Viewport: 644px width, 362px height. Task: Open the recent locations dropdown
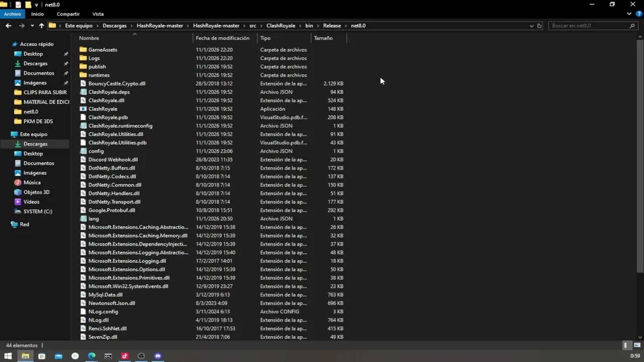32,26
